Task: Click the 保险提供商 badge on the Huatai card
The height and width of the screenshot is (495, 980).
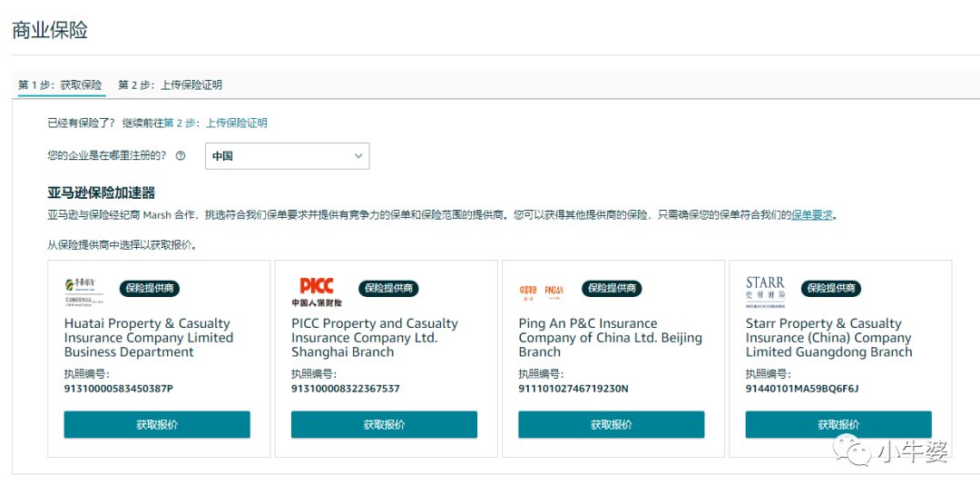Action: point(150,289)
